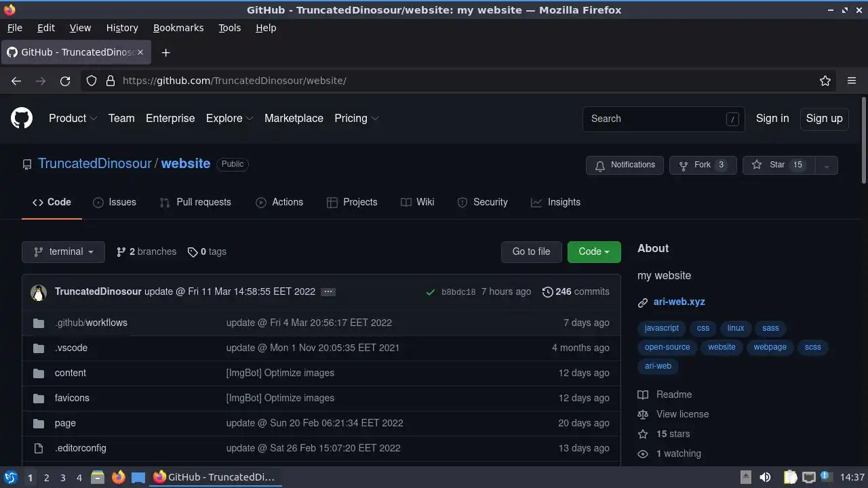Screen dimensions: 868x488
Task: Click the green commit status checkmark
Action: click(x=430, y=292)
